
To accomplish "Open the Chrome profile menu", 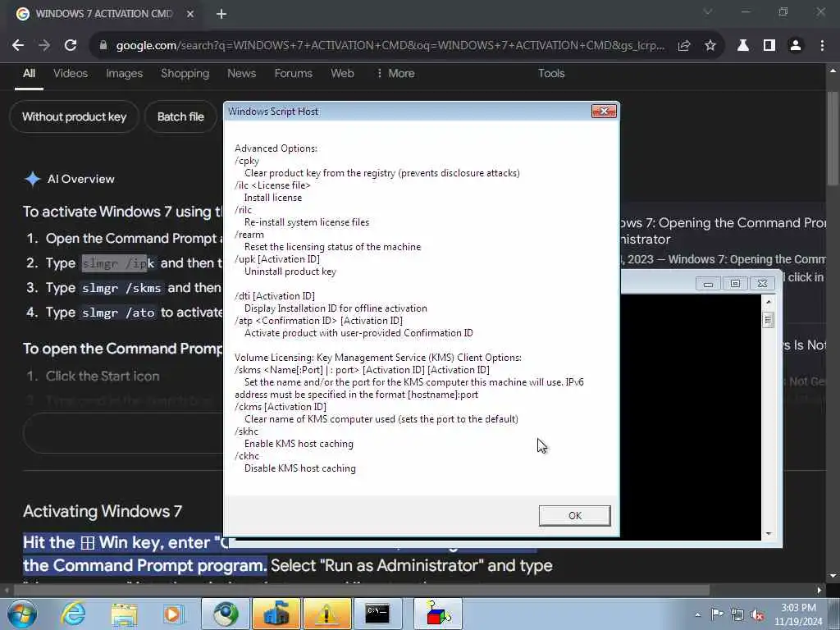I will coord(796,46).
